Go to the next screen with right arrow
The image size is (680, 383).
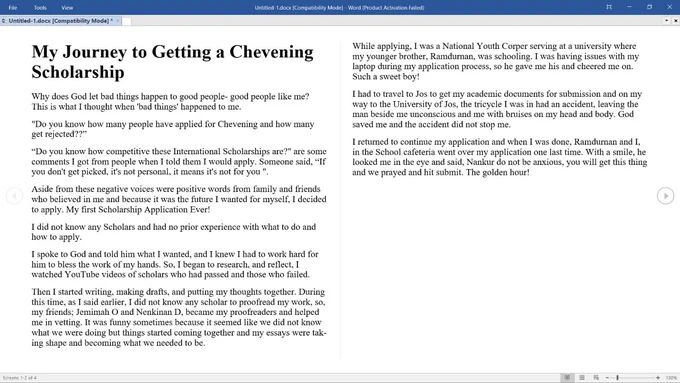pos(665,196)
